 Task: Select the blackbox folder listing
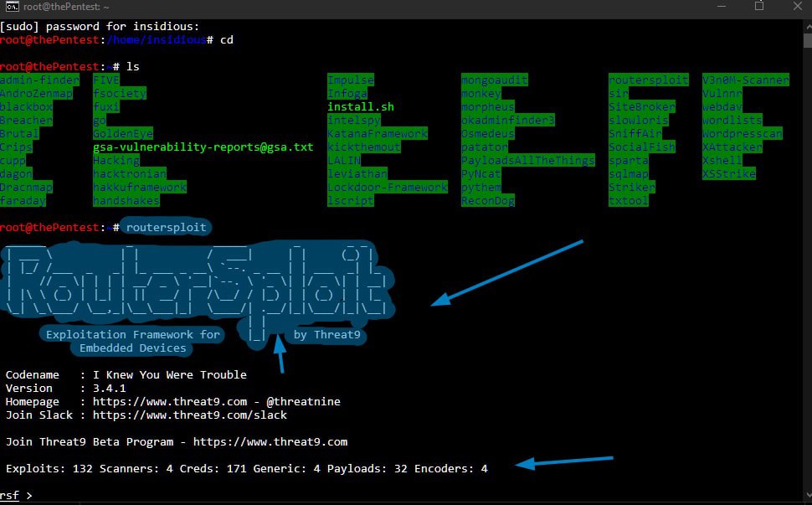[x=27, y=106]
